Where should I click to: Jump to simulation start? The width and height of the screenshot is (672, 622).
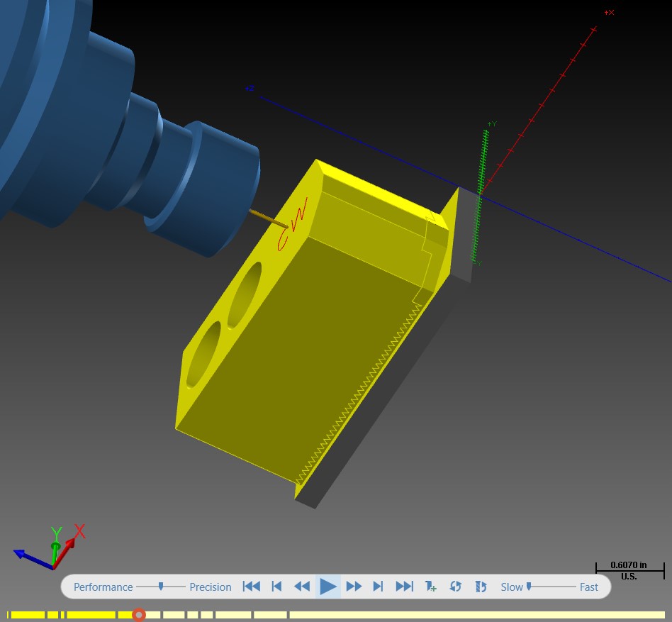click(x=251, y=587)
